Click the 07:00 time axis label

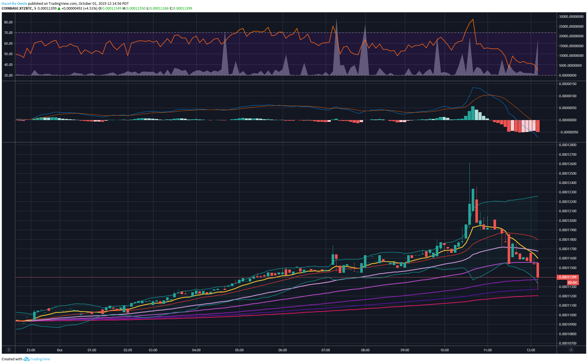tap(326, 350)
